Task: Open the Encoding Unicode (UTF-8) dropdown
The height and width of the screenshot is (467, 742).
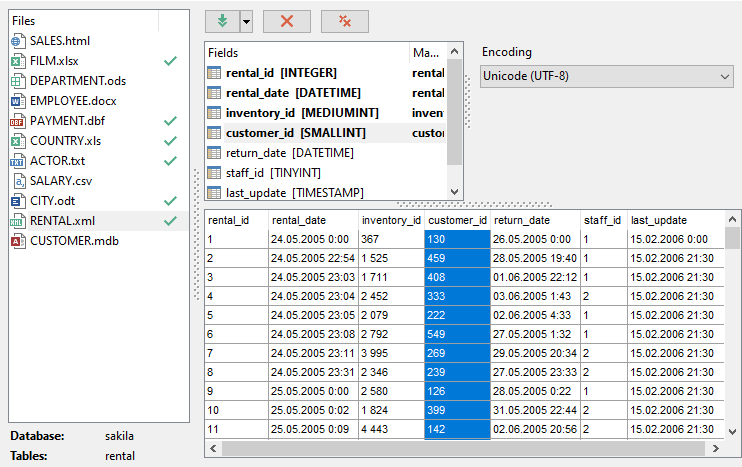Action: pos(606,77)
